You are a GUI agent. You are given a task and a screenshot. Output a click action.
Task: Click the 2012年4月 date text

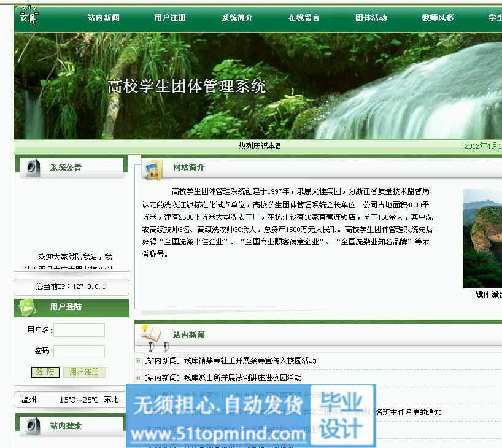[x=483, y=146]
